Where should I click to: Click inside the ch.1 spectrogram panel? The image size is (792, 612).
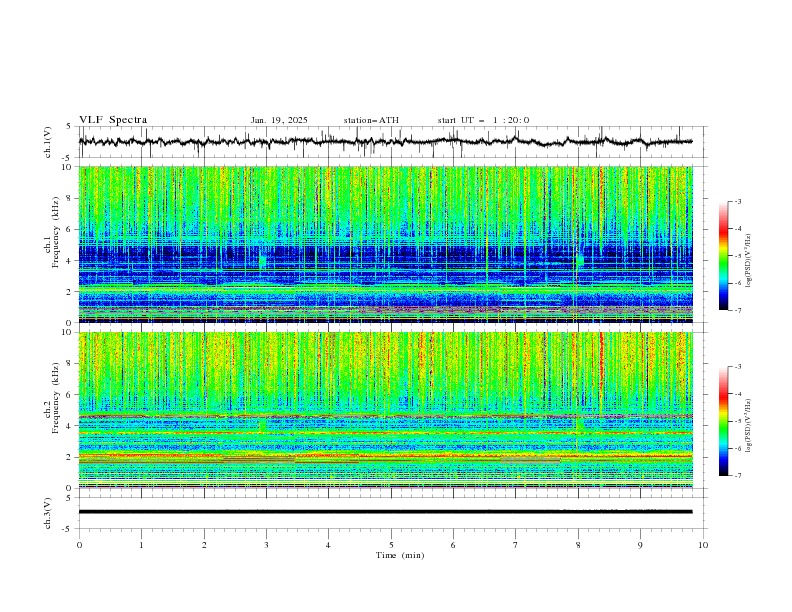coord(385,244)
